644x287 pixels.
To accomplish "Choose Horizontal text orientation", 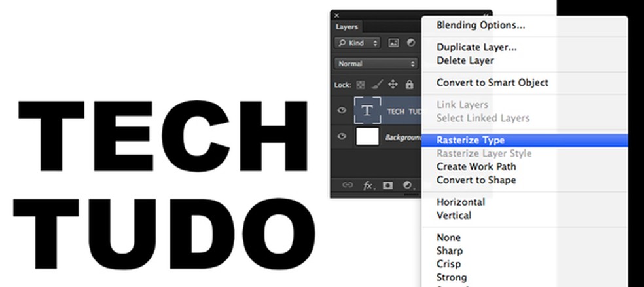I will 460,202.
